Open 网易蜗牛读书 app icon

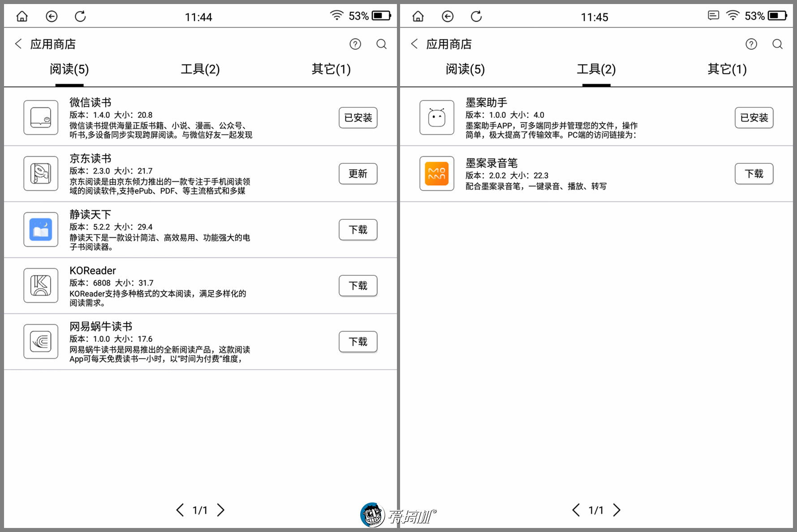click(41, 342)
